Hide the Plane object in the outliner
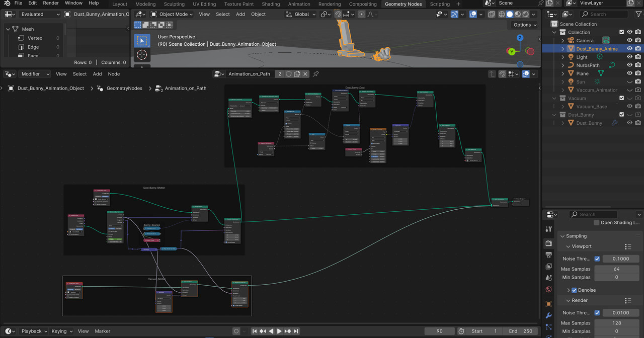 tap(629, 73)
